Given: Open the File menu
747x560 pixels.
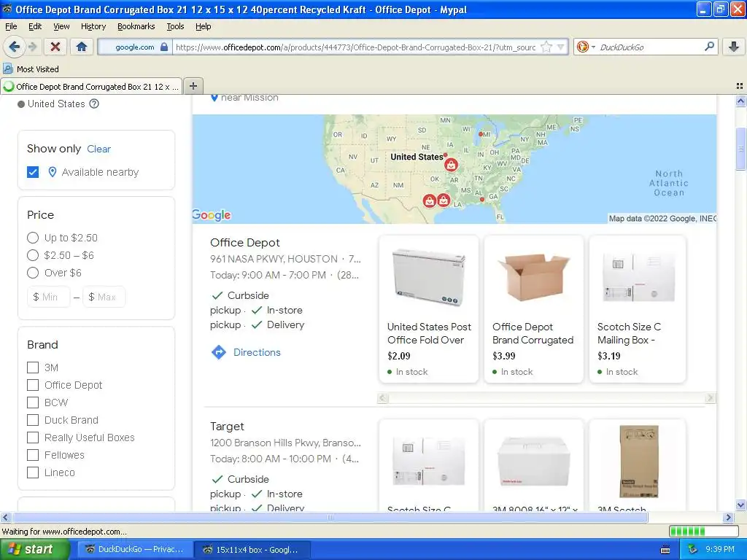Looking at the screenshot, I should [x=11, y=26].
